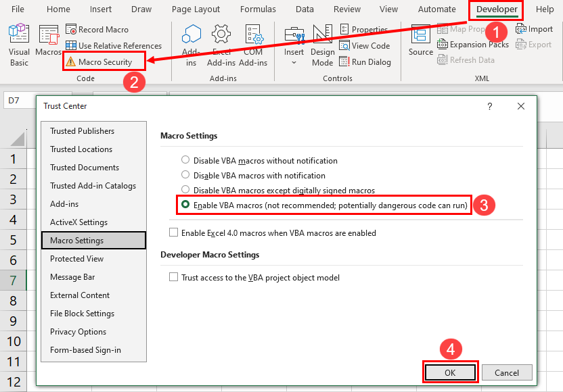Screen dimensions: 563x392
Task: Switch to the Insert ribbon tab
Action: point(101,9)
